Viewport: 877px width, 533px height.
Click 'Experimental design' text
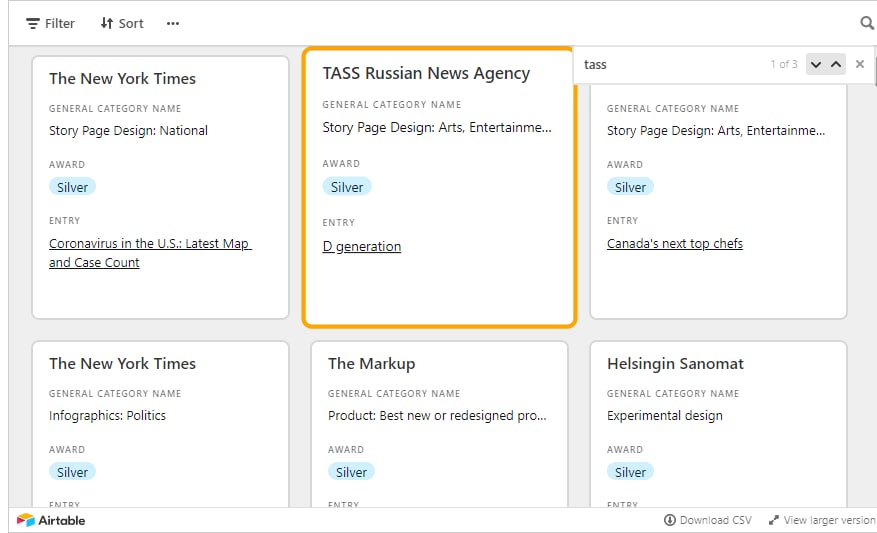[664, 416]
